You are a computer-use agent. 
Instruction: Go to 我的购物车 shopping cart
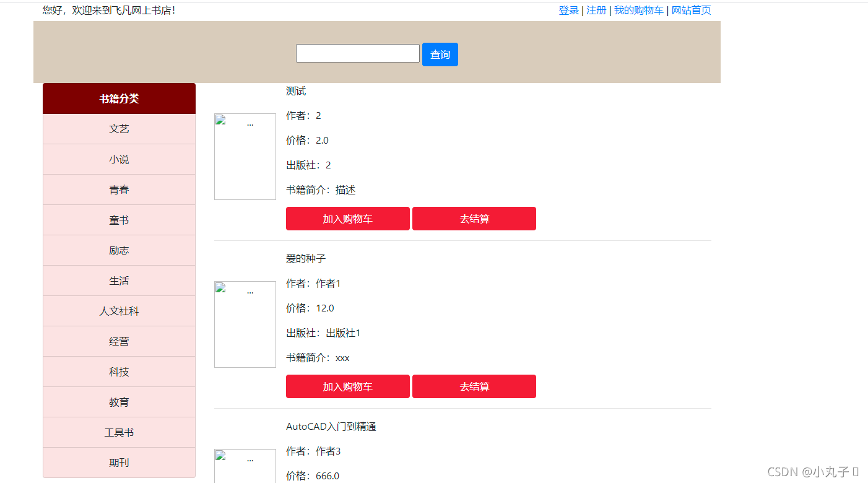coord(639,11)
